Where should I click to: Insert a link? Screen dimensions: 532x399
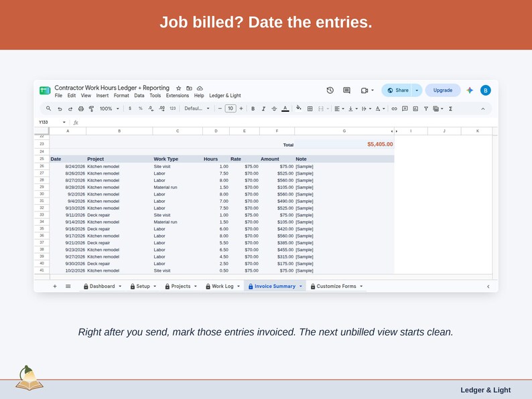(394, 109)
